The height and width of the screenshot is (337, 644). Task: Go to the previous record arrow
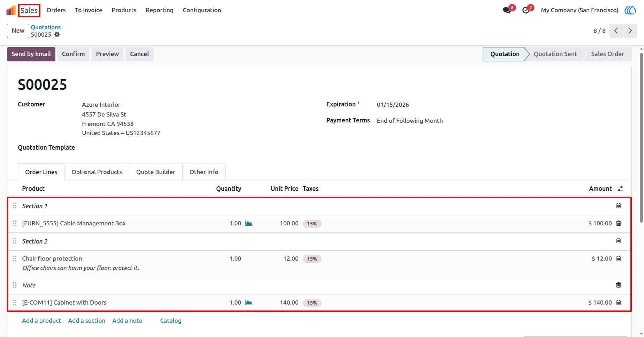[616, 31]
